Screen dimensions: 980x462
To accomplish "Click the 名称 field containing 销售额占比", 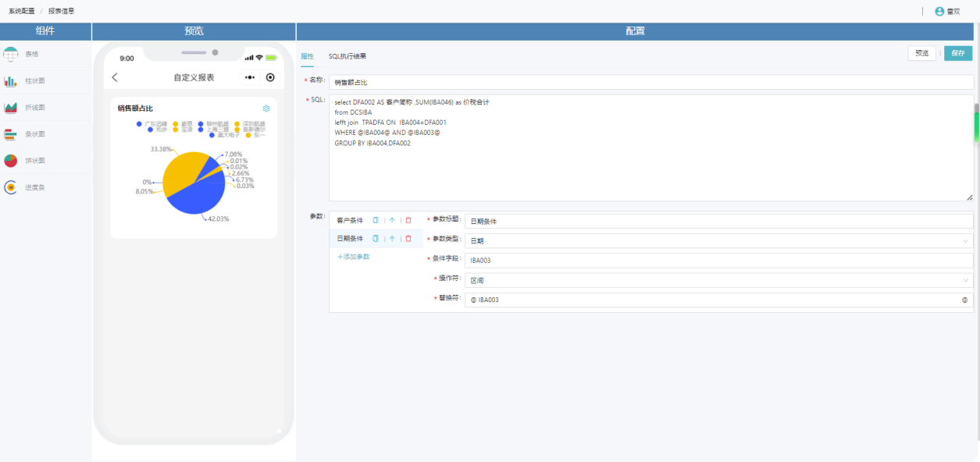I will tap(651, 82).
